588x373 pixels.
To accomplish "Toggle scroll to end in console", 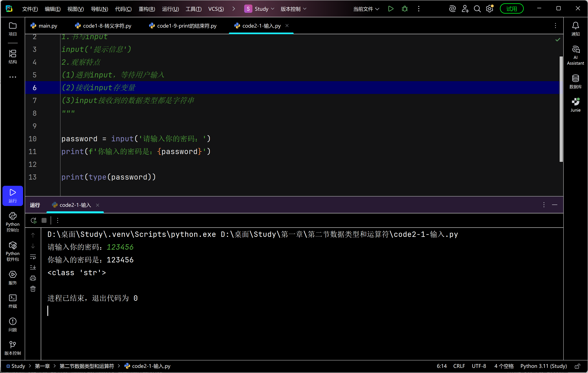I will [x=33, y=267].
